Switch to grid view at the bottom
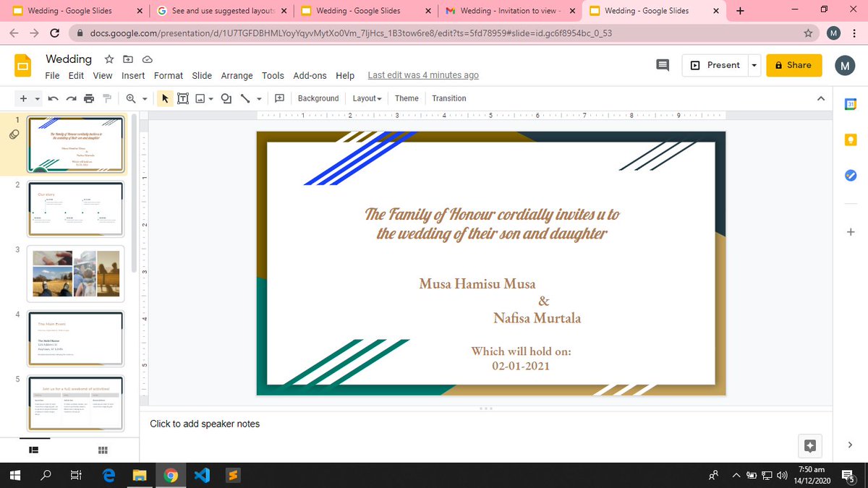This screenshot has width=868, height=488. (103, 450)
